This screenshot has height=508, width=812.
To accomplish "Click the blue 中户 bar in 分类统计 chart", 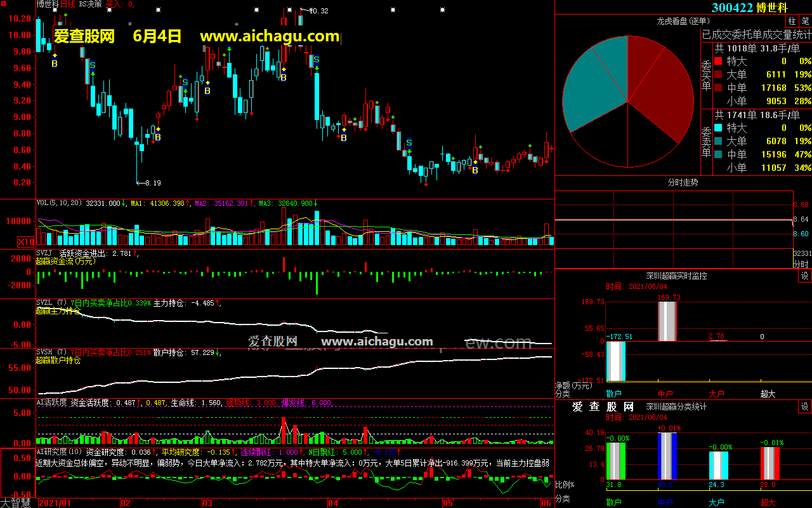I will (x=667, y=457).
